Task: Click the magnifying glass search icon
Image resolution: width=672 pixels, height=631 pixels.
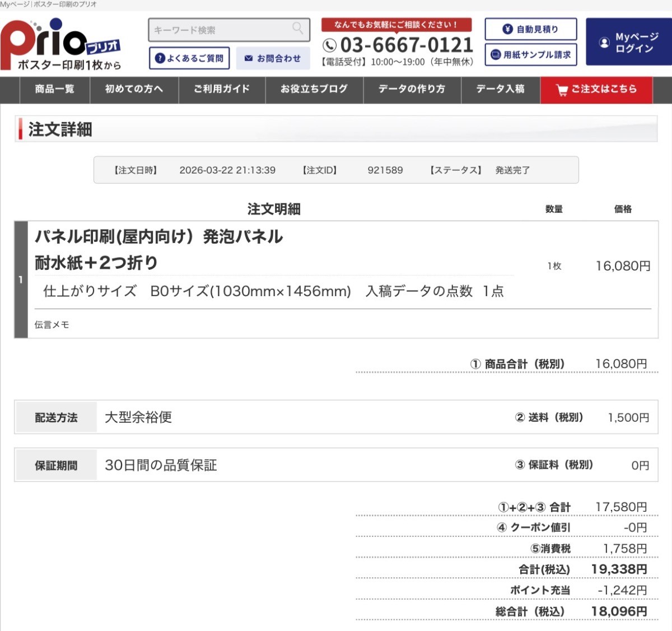Action: tap(297, 28)
